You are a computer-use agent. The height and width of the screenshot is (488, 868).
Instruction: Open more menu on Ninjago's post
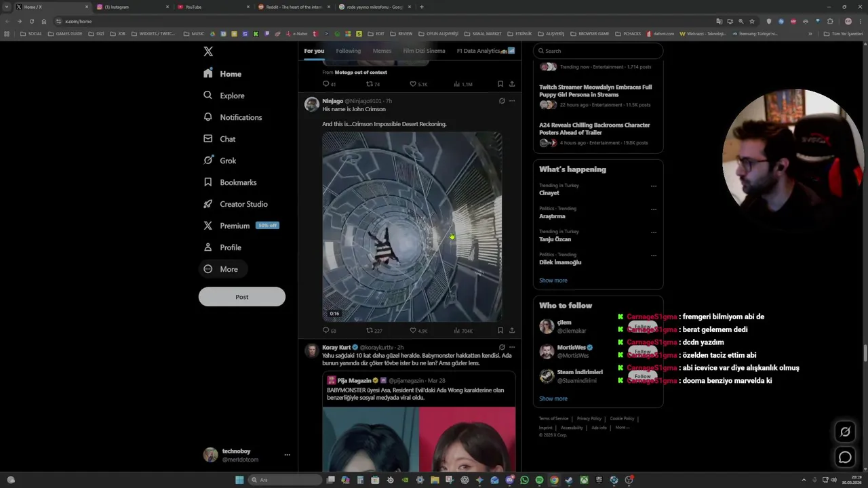(x=512, y=101)
